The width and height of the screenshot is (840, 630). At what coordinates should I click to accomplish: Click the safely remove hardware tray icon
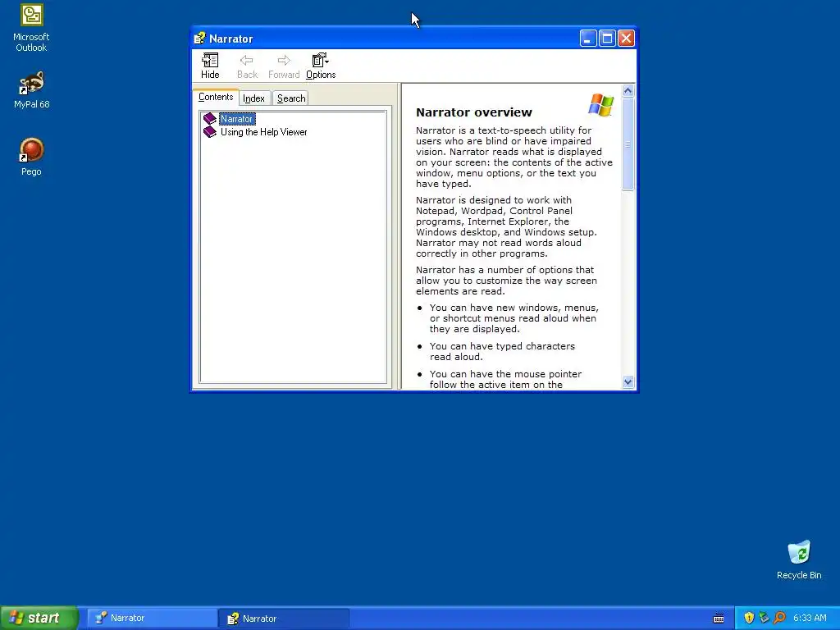pos(764,618)
